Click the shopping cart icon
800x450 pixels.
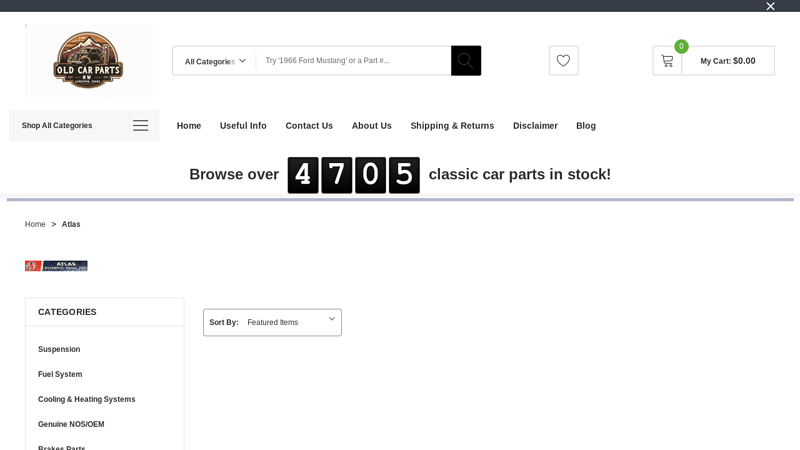(667, 61)
